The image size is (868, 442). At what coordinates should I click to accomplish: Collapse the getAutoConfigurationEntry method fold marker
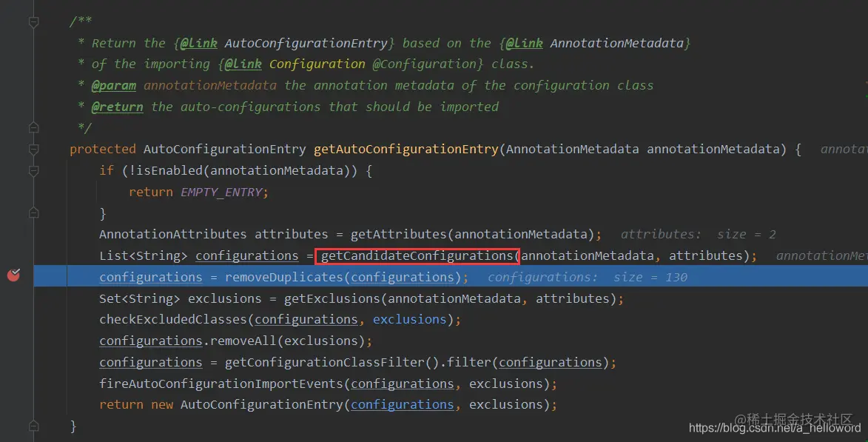34,150
